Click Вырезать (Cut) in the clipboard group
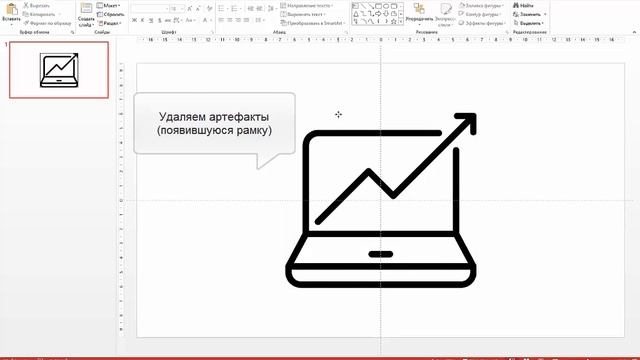The height and width of the screenshot is (360, 640). [37, 5]
